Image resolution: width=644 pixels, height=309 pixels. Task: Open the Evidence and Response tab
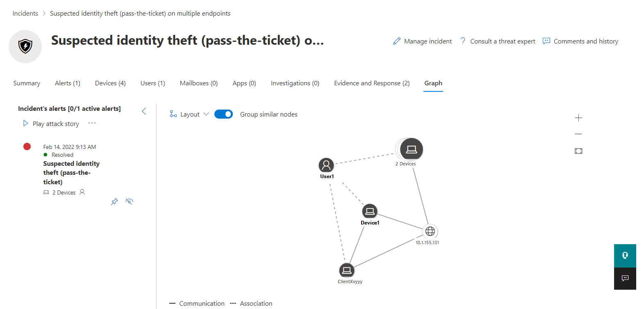372,83
